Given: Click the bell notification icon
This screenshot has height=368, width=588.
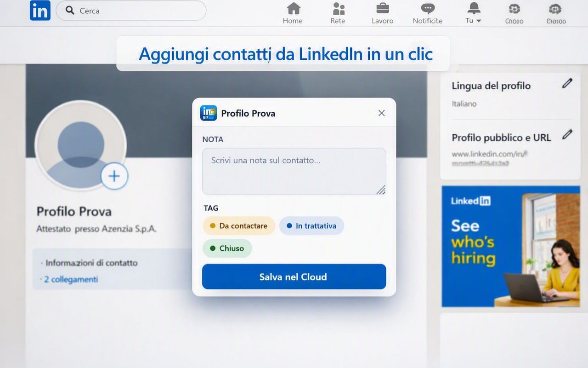Looking at the screenshot, I should coord(473,8).
